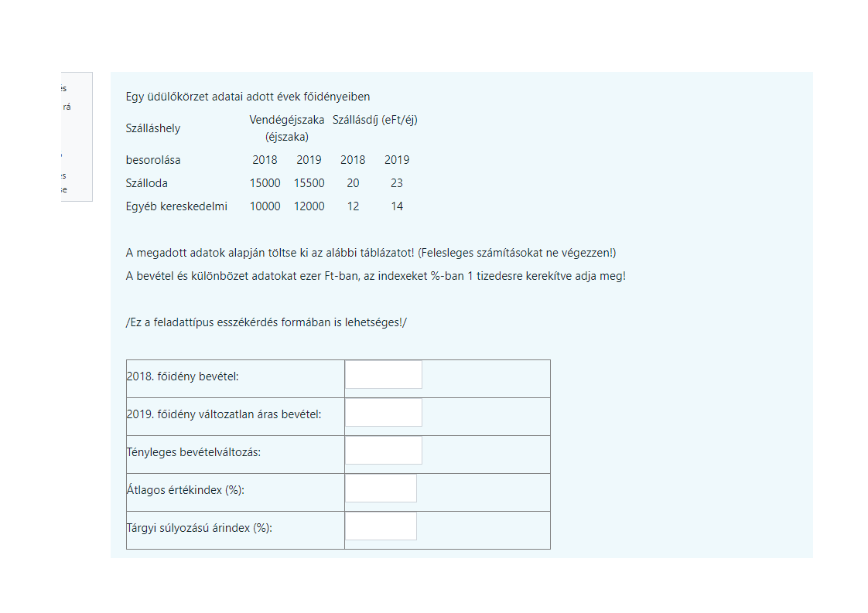Click the Szálloda 2019 guest nights value 15500

[x=309, y=183]
